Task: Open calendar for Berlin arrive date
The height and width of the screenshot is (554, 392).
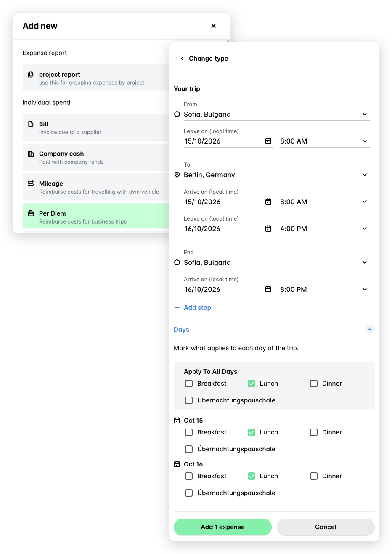Action: click(268, 202)
